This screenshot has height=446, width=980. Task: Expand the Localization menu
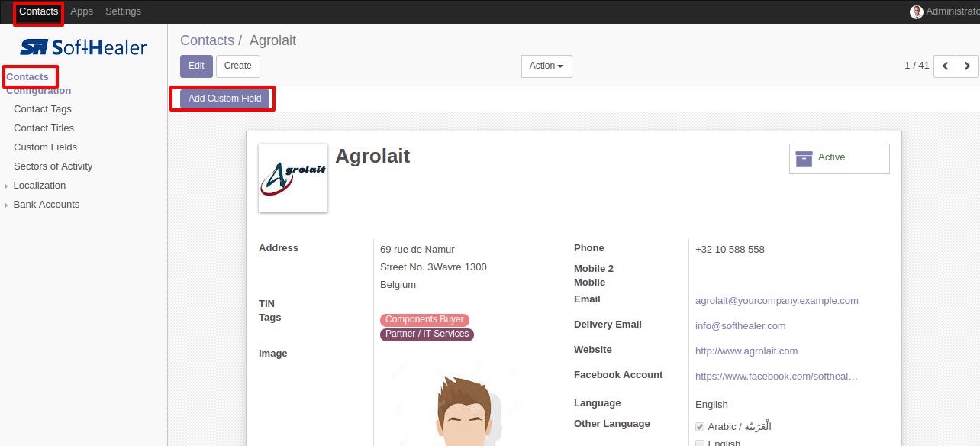tap(40, 186)
